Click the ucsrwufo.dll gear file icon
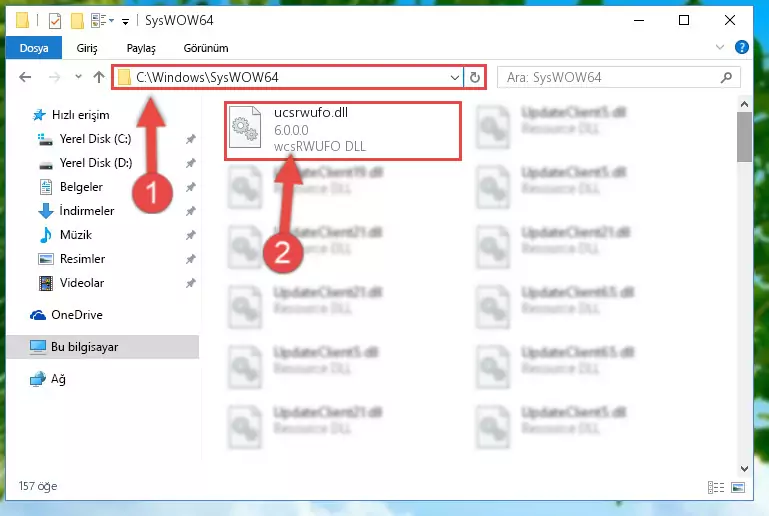Viewport: 769px width, 516px height. pos(245,127)
